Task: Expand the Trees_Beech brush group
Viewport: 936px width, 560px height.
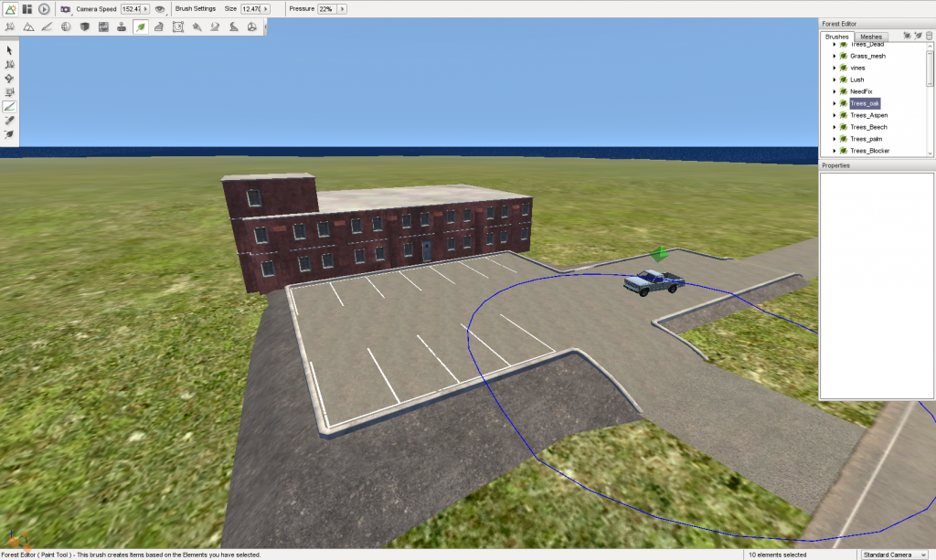Action: pos(835,127)
